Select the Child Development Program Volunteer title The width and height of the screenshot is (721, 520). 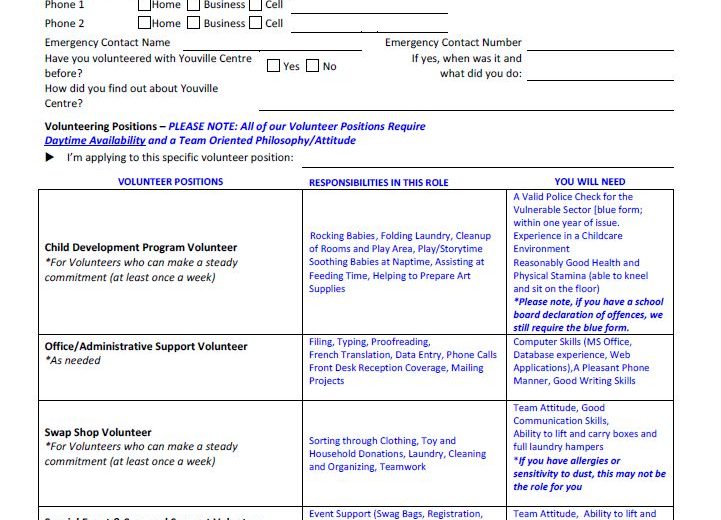[x=141, y=247]
